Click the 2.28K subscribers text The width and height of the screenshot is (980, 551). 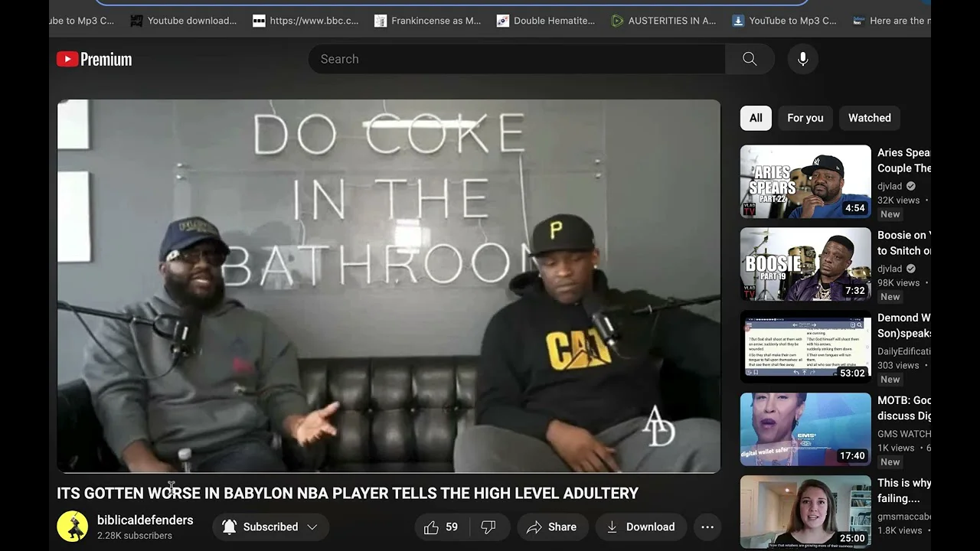tap(135, 536)
